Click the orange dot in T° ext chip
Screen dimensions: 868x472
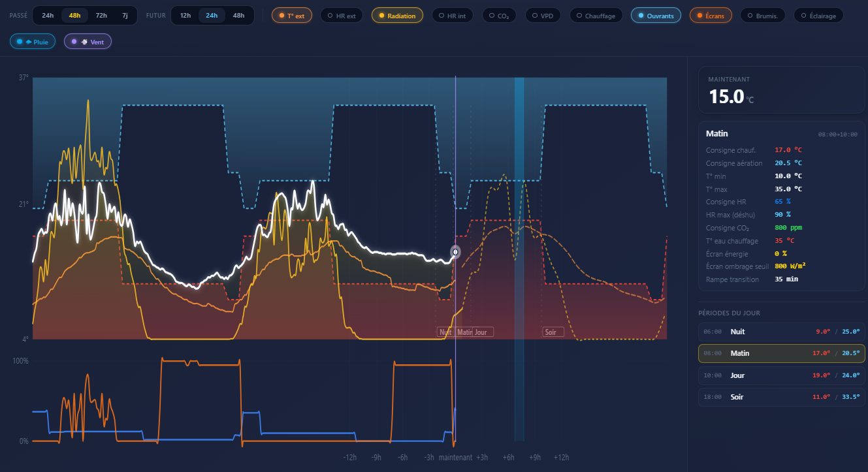coord(281,16)
